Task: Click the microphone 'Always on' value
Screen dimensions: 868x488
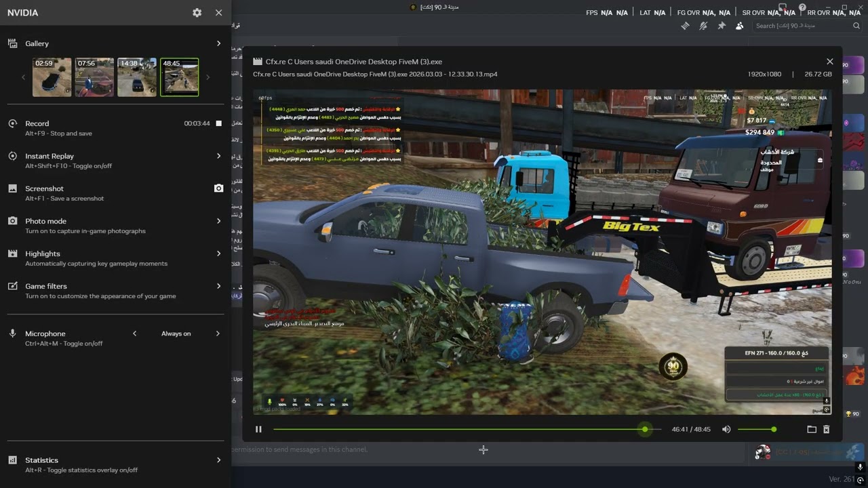Action: pos(176,333)
